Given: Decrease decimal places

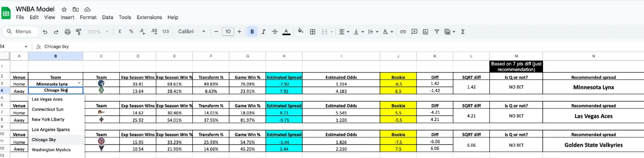Looking at the screenshot, I should click(x=142, y=31).
